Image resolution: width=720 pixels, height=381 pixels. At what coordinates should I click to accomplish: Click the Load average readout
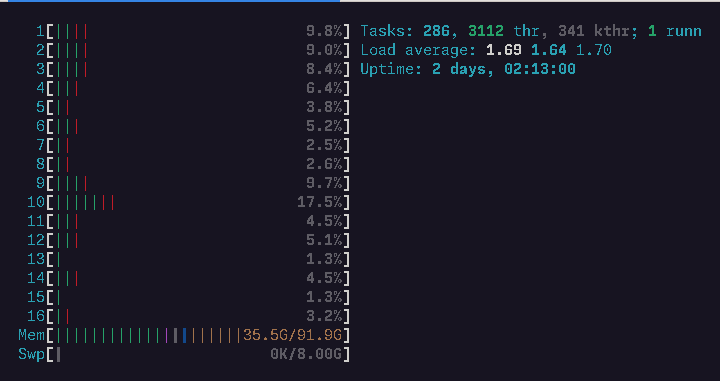coord(486,50)
